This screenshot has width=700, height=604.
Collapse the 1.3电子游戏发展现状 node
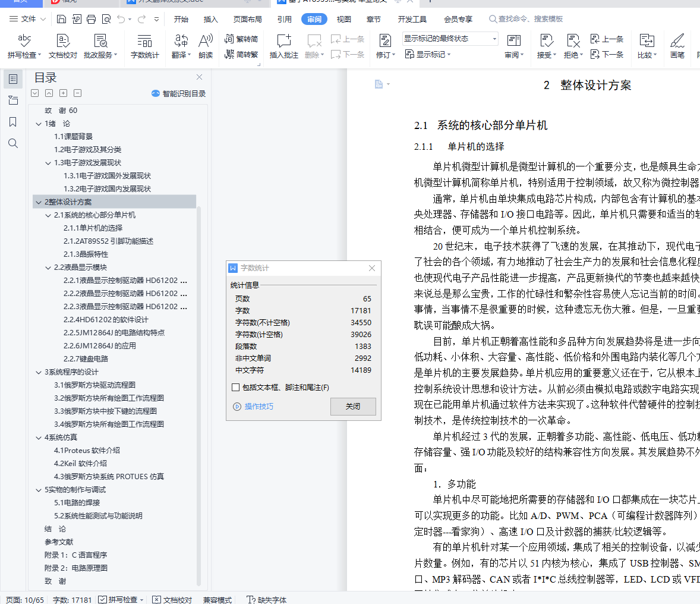(48, 163)
